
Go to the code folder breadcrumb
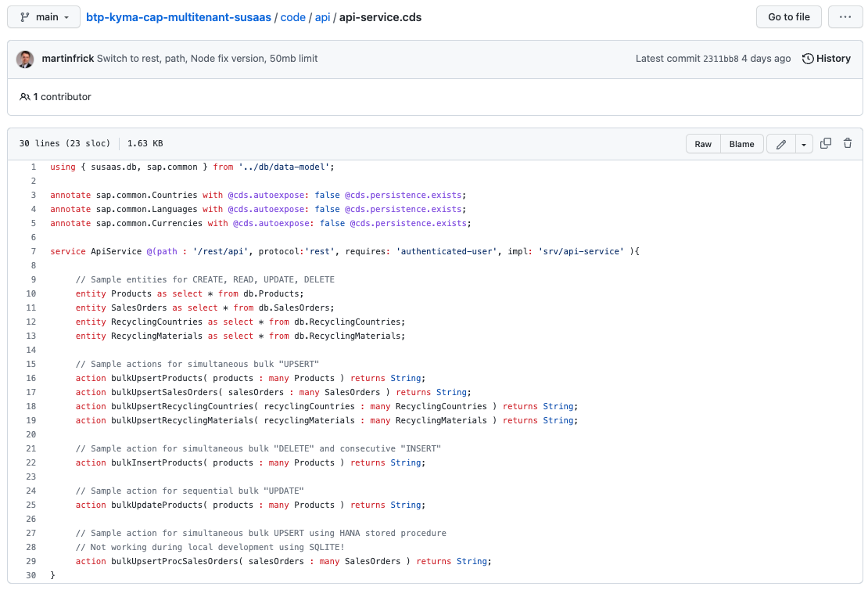[292, 17]
